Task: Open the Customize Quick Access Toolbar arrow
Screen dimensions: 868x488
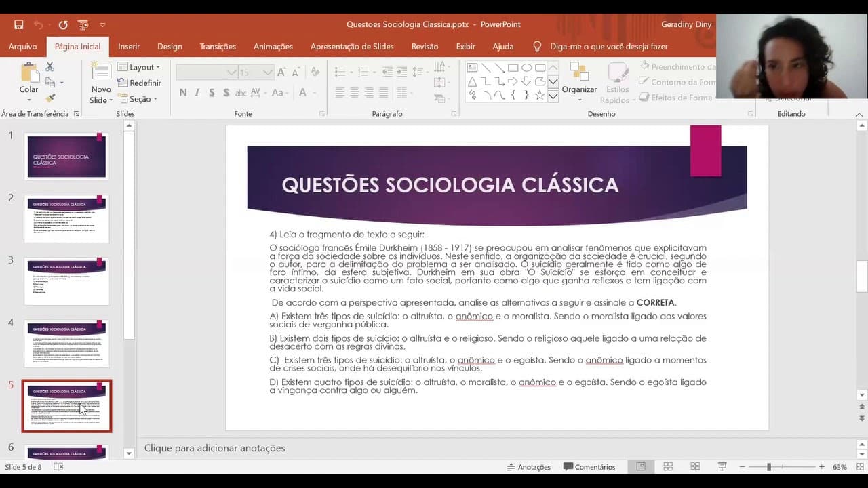Action: coord(102,24)
